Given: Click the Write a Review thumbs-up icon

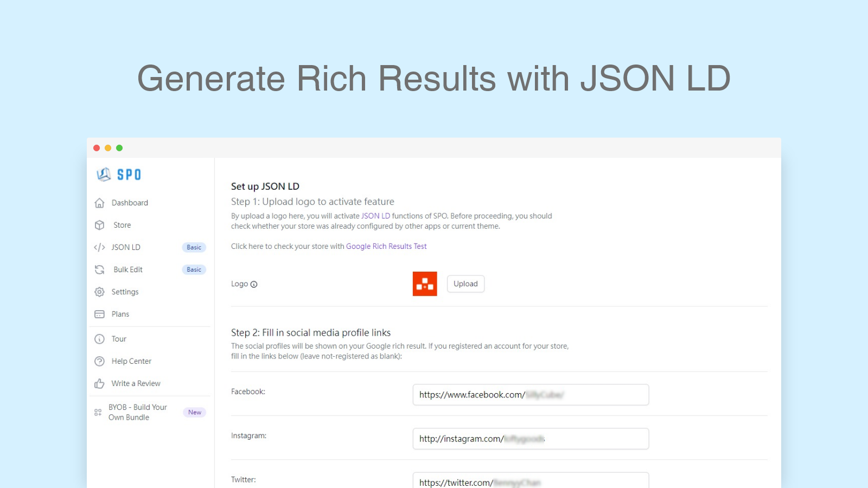Looking at the screenshot, I should [x=99, y=383].
